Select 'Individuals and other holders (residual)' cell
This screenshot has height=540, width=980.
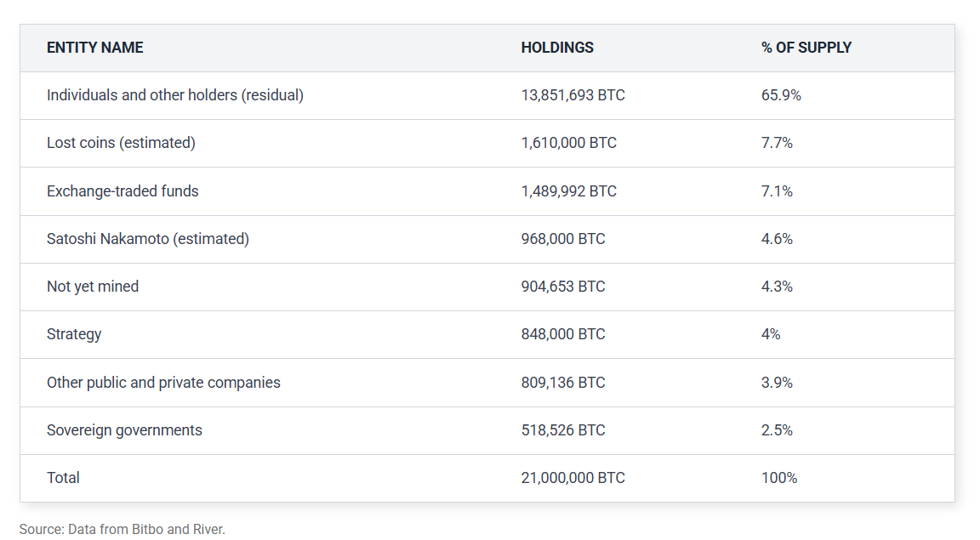click(x=175, y=95)
